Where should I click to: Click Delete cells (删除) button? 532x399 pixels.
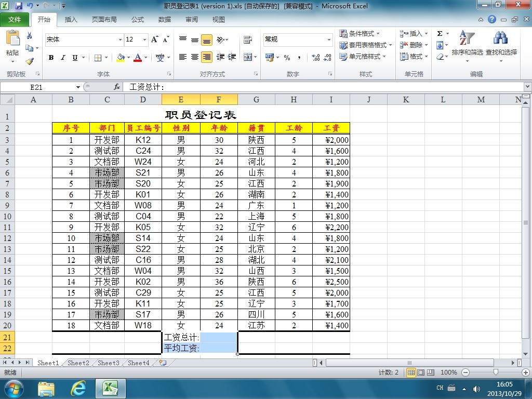point(413,45)
